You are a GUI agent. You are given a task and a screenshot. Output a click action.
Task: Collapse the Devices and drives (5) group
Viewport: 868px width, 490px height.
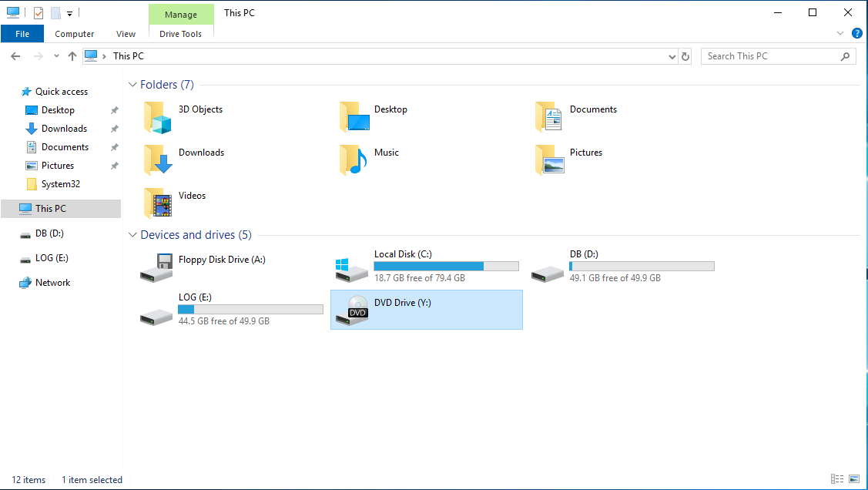pyautogui.click(x=132, y=235)
